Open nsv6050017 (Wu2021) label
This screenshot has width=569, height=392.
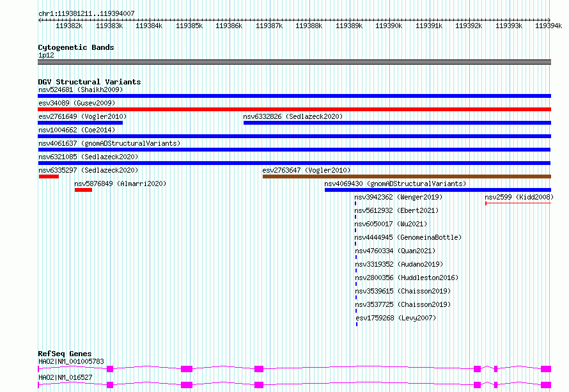[x=391, y=224]
